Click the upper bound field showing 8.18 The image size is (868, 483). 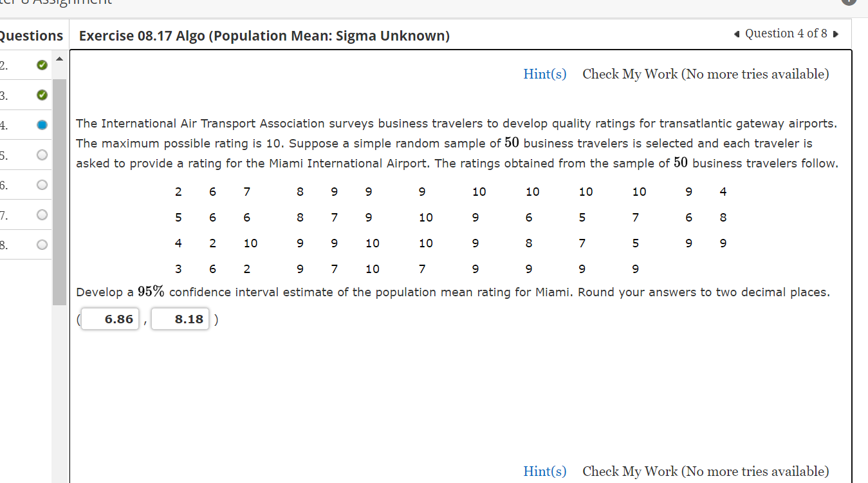pyautogui.click(x=180, y=319)
